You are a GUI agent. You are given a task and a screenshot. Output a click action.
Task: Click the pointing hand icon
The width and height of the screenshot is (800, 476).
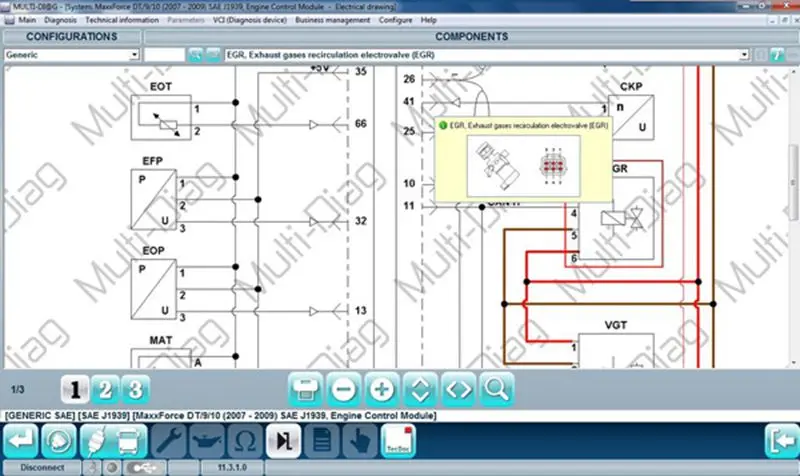click(360, 441)
